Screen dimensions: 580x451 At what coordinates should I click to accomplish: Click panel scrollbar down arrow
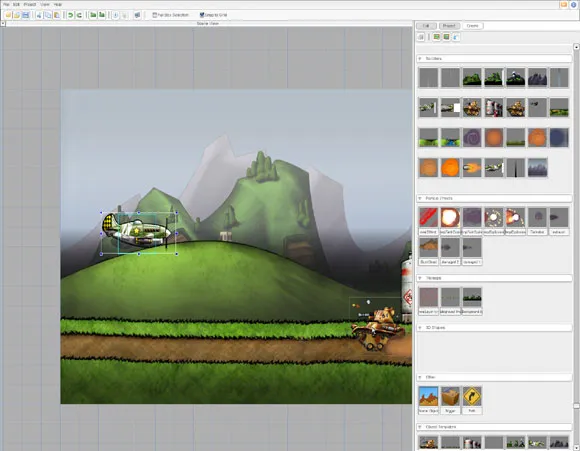click(576, 447)
